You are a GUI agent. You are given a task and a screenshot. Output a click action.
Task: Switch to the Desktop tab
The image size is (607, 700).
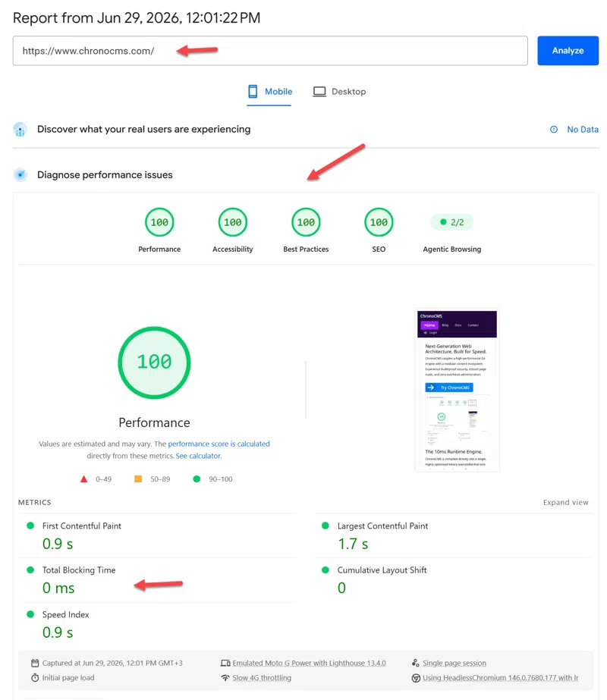point(339,92)
